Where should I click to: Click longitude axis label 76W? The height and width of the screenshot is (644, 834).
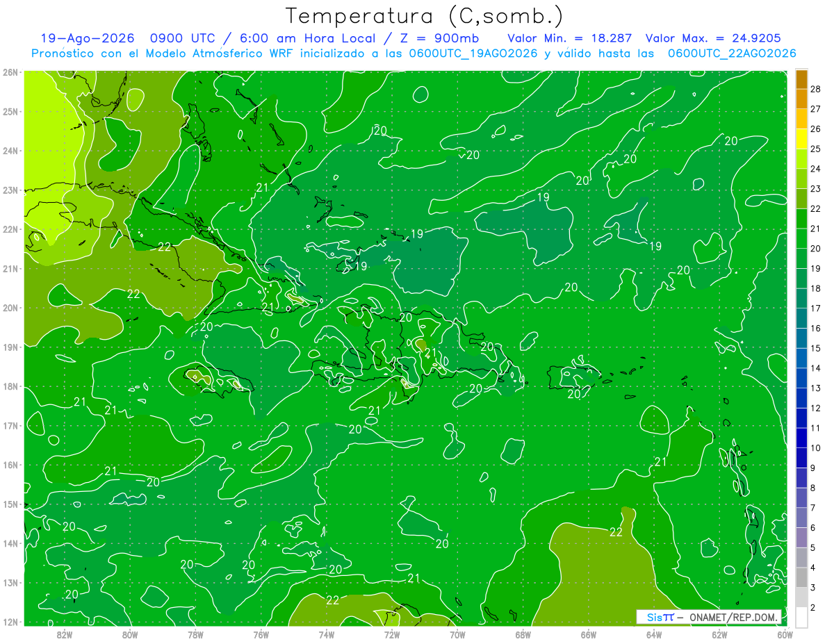[x=261, y=634]
